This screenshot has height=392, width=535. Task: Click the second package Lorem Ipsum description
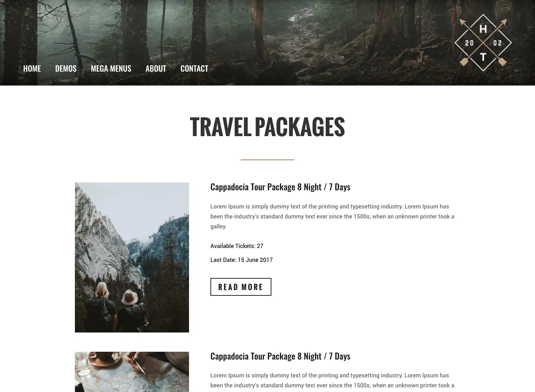tap(332, 380)
